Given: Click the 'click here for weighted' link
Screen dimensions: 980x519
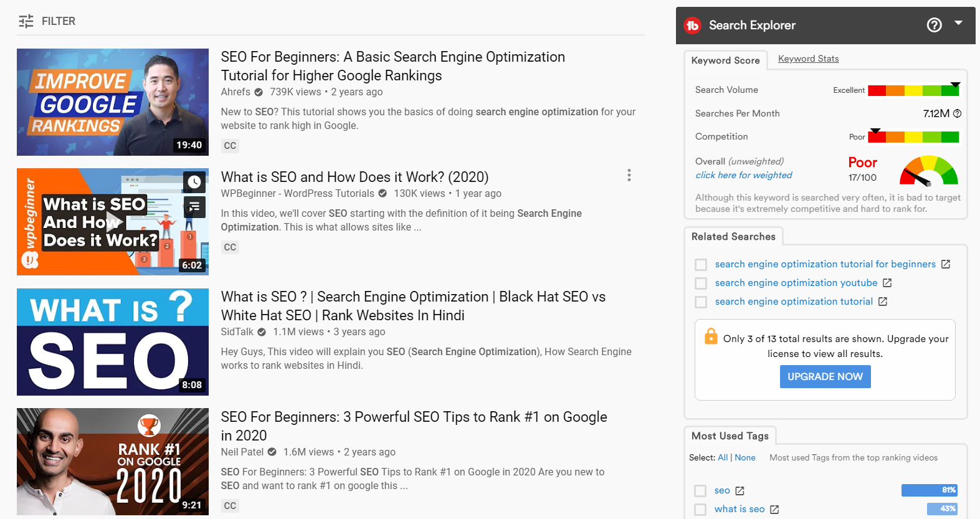Looking at the screenshot, I should [743, 175].
